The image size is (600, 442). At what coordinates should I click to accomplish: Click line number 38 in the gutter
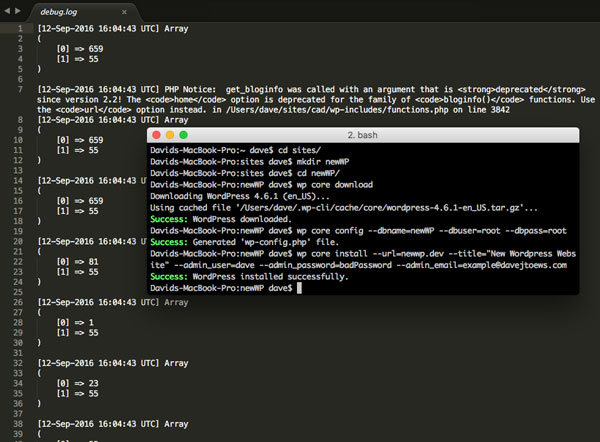pos(18,424)
